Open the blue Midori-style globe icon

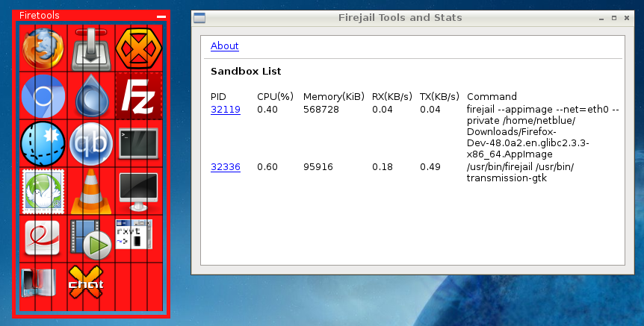pos(43,143)
